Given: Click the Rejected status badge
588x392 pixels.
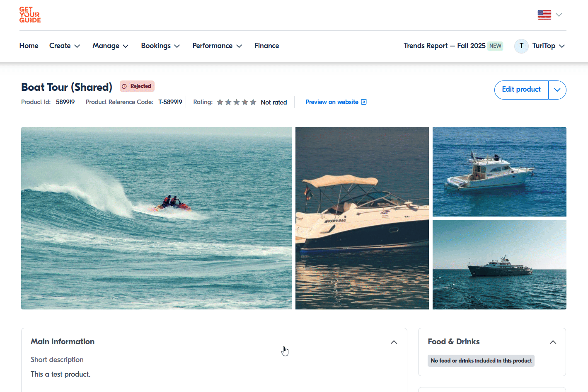Looking at the screenshot, I should tap(137, 86).
